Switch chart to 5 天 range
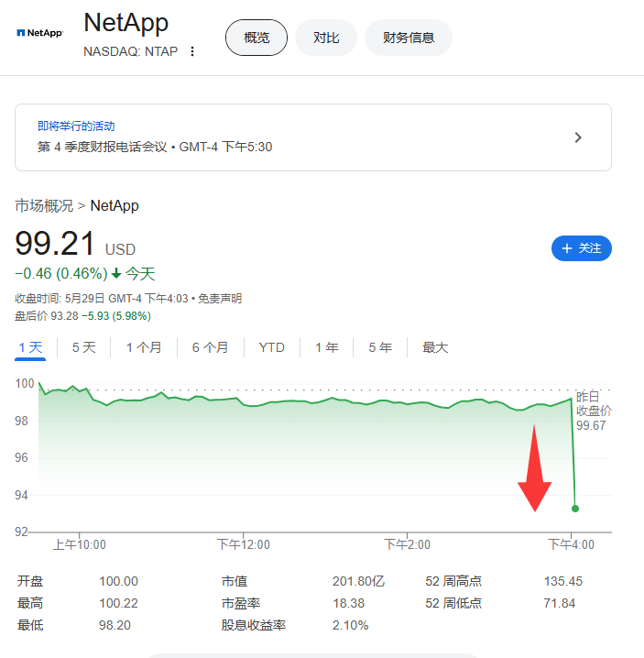The height and width of the screenshot is (658, 644). coord(84,347)
